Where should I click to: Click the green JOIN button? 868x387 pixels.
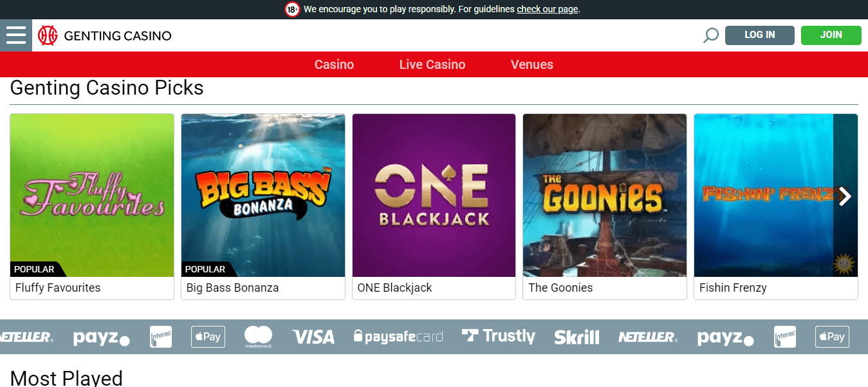click(831, 35)
